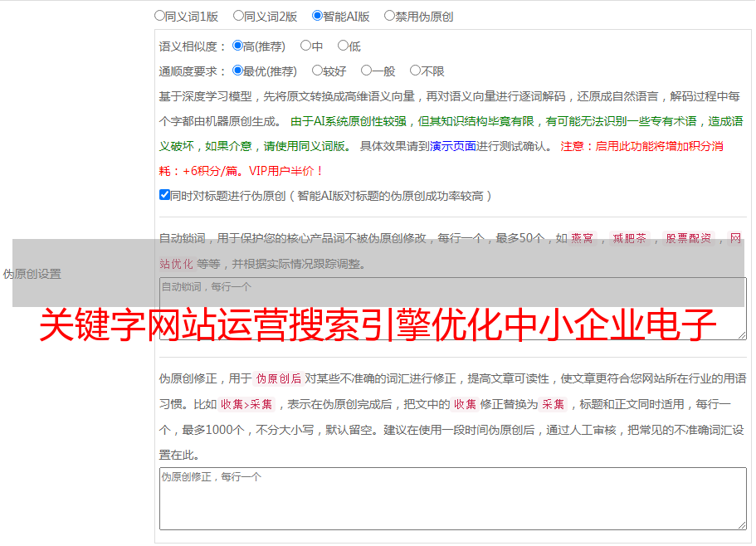756x546 pixels.
Task: Set 通顺度要求 to 较好
Action: point(317,71)
